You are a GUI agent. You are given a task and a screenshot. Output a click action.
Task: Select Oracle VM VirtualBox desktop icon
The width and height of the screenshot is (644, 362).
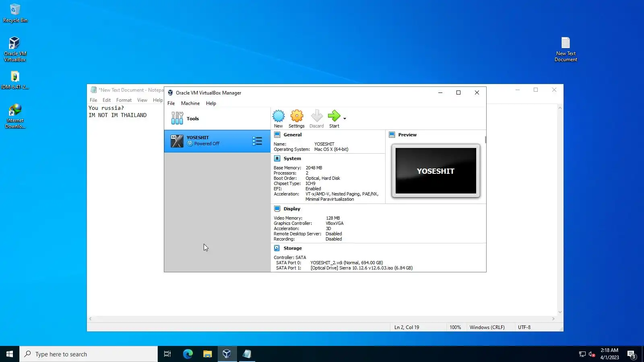pos(15,49)
